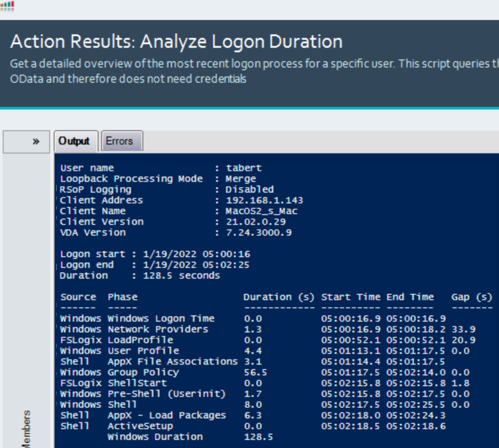Click the Source column header
499x448 pixels.
78,297
